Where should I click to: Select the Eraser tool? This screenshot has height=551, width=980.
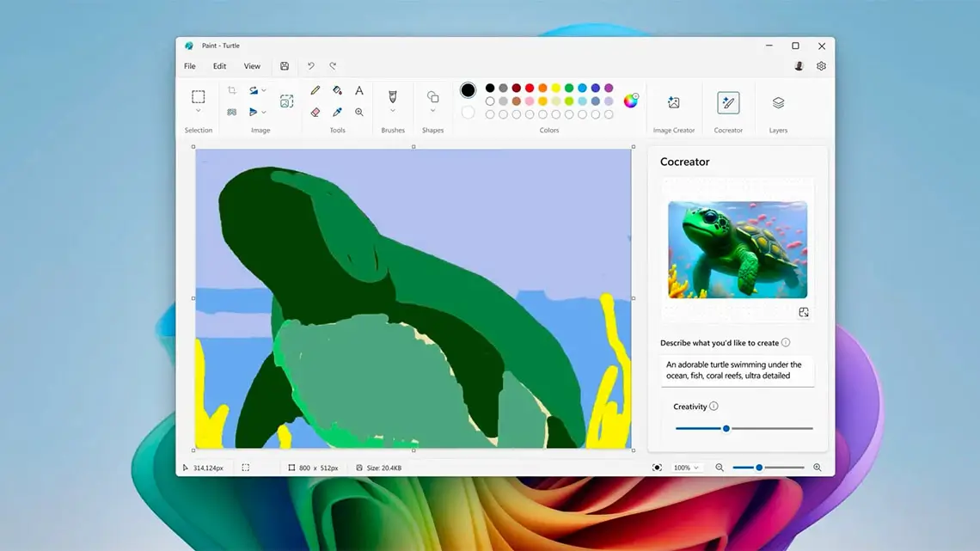pos(315,113)
